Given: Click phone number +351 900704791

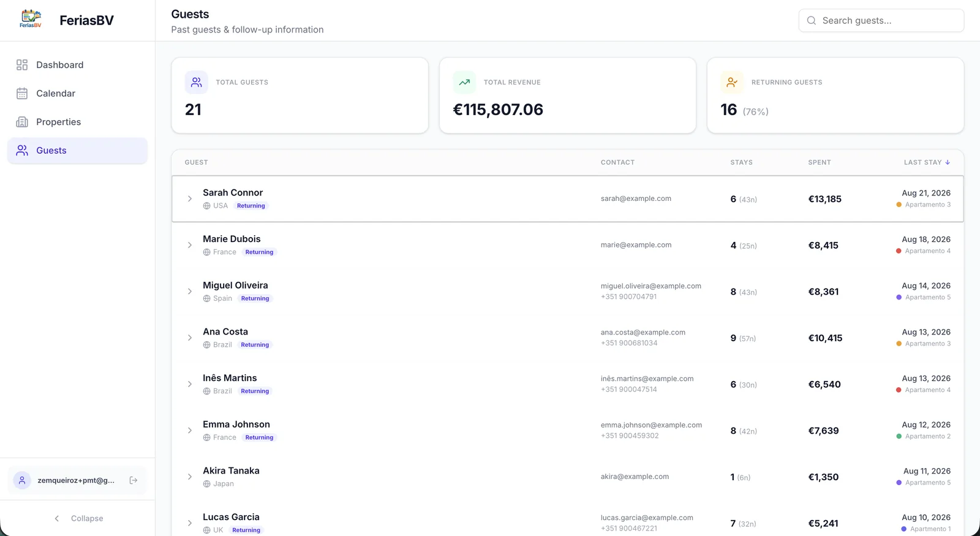Looking at the screenshot, I should click(628, 296).
